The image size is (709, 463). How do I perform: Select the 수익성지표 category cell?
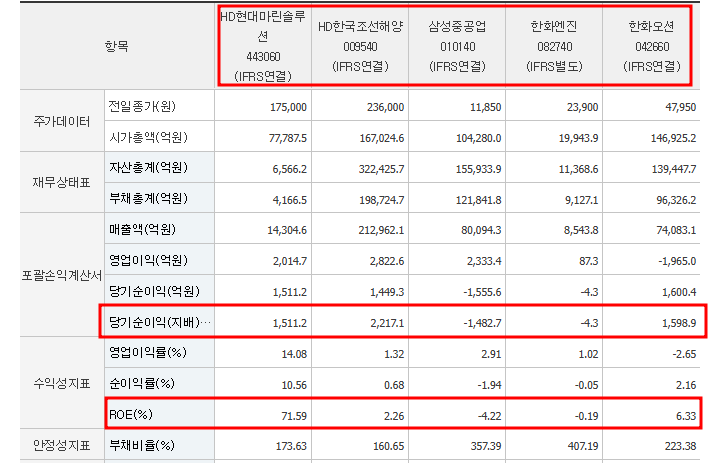point(62,383)
